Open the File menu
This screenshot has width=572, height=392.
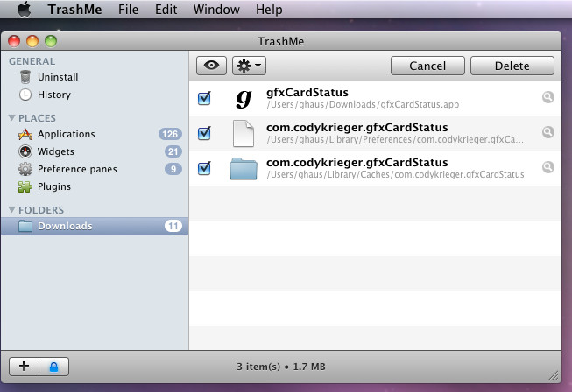click(x=128, y=10)
